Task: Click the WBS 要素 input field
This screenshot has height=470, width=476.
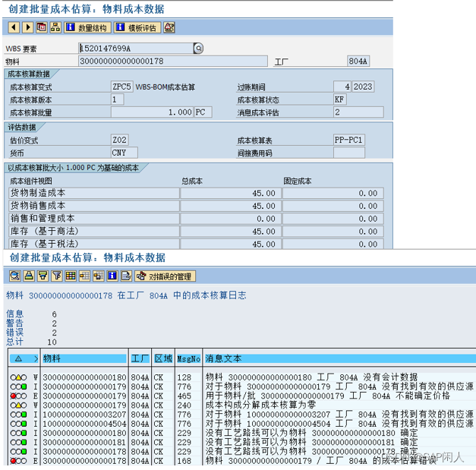Action: 136,49
